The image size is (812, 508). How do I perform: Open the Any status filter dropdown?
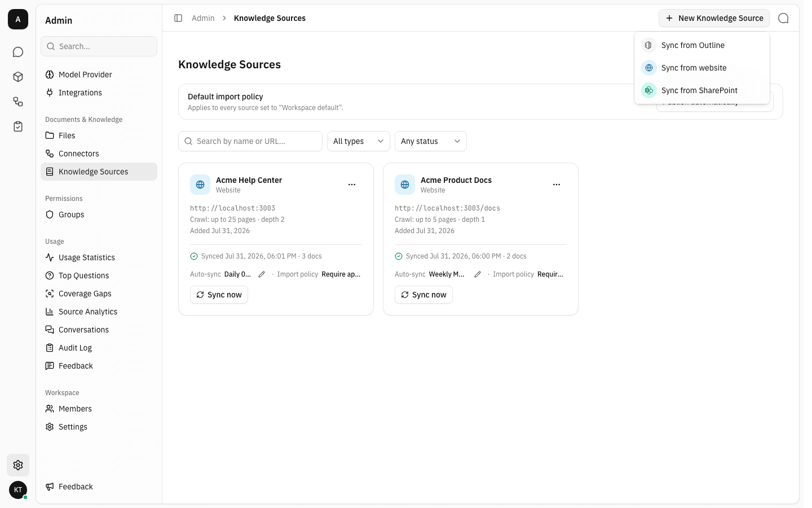tap(431, 141)
